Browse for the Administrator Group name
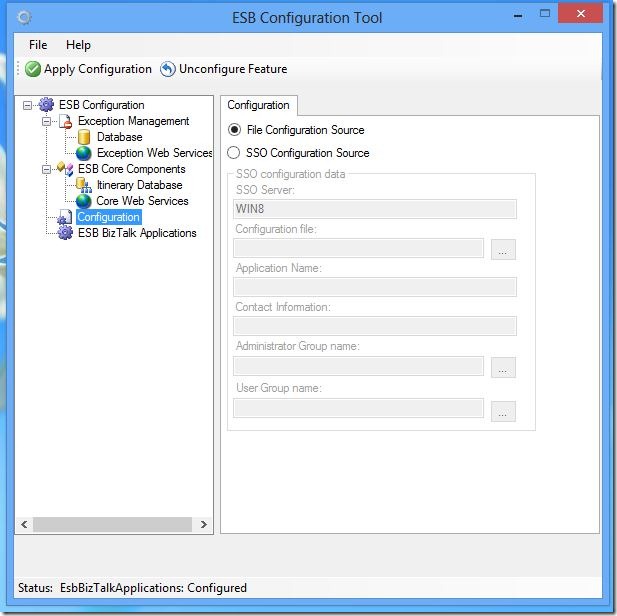This screenshot has width=617, height=616. click(503, 367)
